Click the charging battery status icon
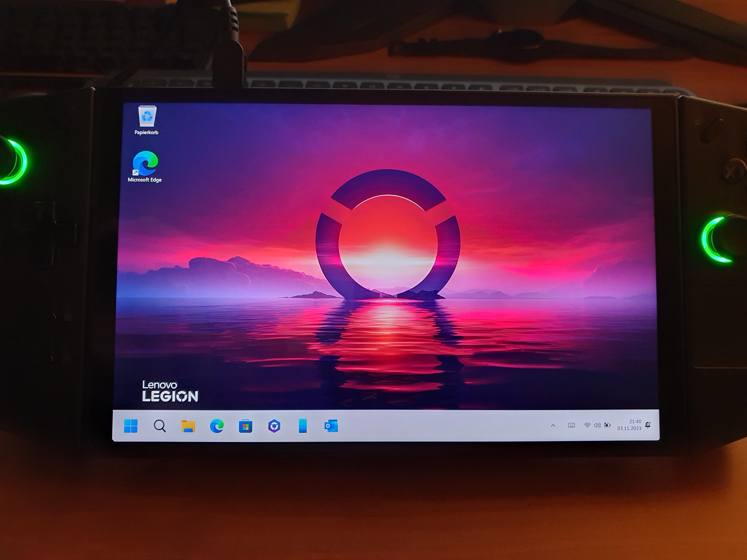This screenshot has height=560, width=747. (607, 425)
